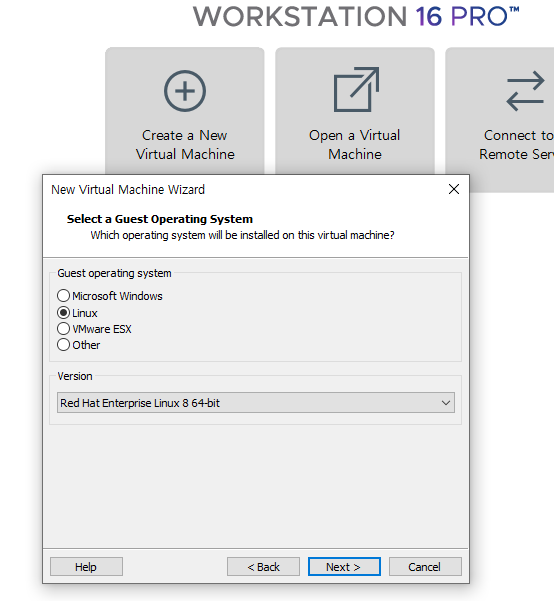Click the Connect to Remote Server tile

pyautogui.click(x=500, y=119)
